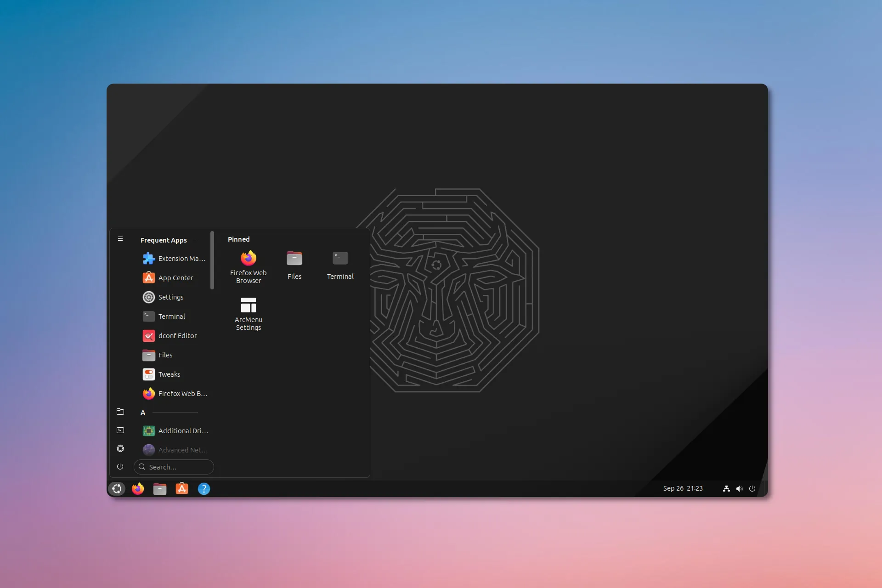
Task: Click the network icon in the system tray
Action: [x=726, y=488]
